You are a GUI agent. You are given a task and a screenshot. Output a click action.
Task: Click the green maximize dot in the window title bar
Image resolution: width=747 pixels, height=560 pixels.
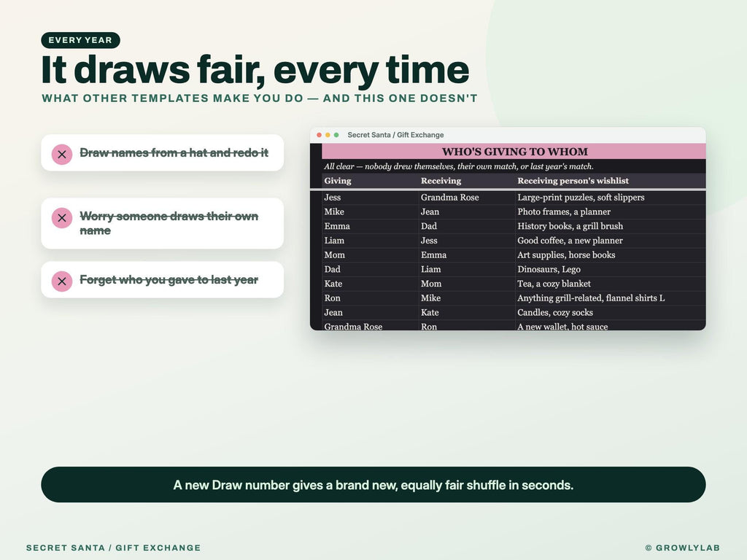tap(336, 135)
